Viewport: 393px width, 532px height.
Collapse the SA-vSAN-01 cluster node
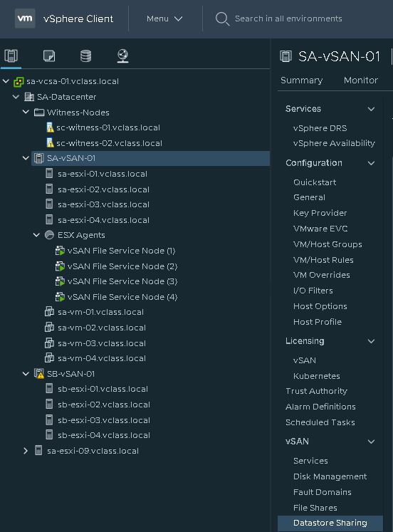pos(26,158)
